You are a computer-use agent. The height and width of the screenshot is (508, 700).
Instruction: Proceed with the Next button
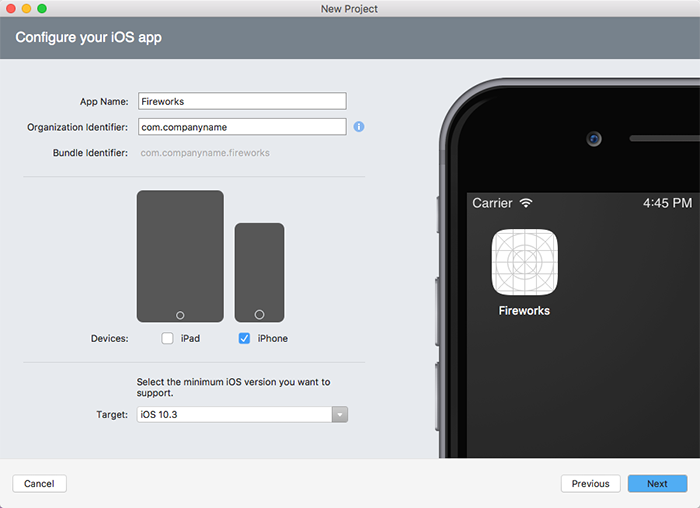tap(657, 484)
